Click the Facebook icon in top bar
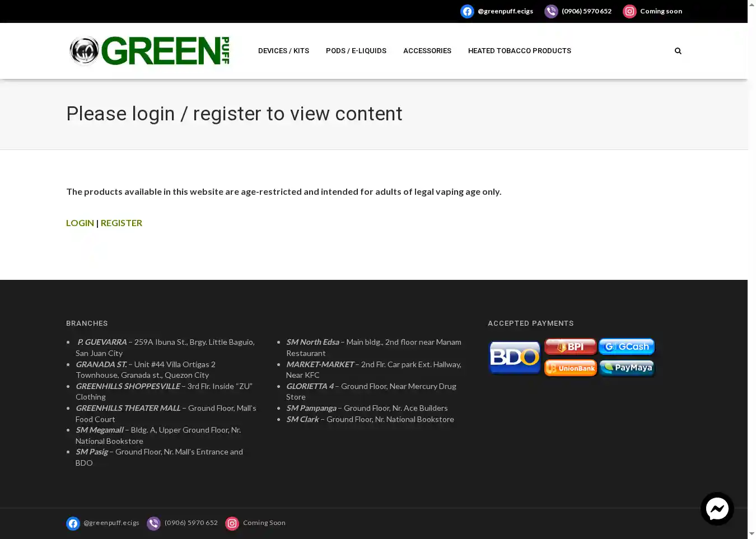 tap(467, 12)
